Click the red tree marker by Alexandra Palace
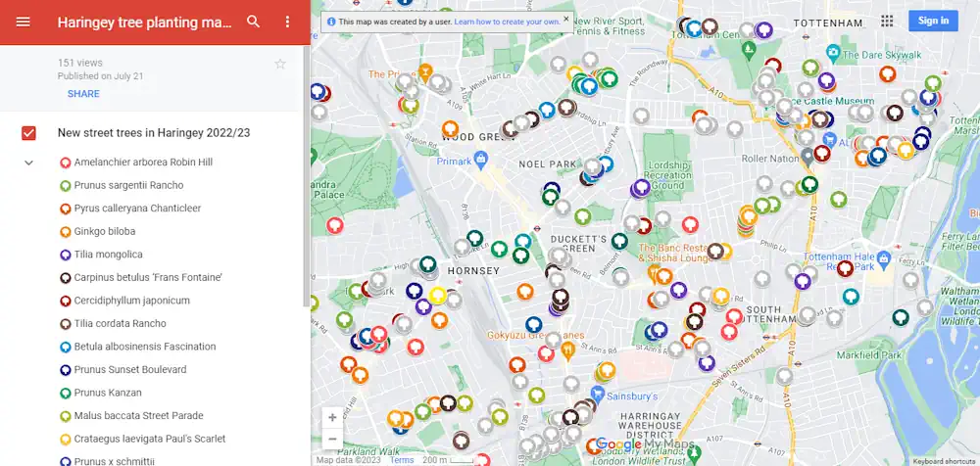 334,225
